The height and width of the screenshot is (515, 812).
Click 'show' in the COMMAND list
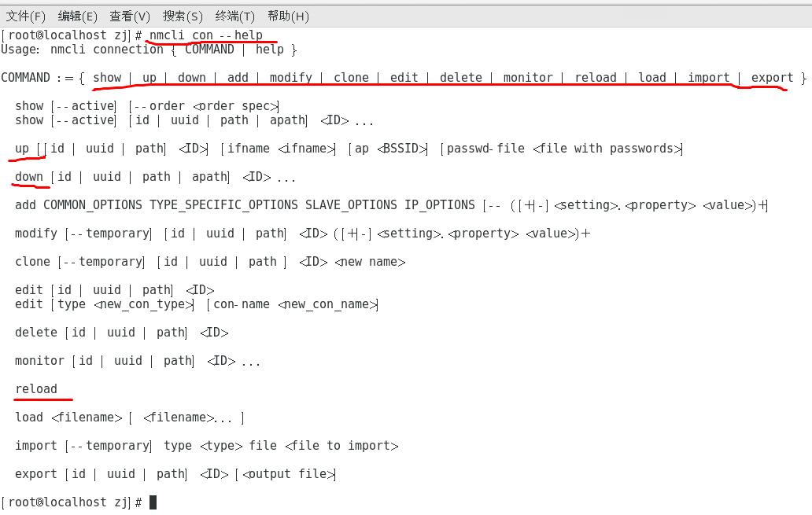107,78
